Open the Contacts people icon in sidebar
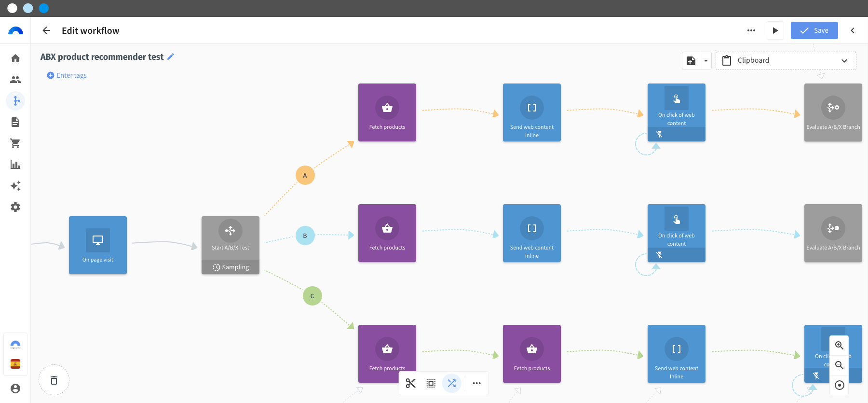 pyautogui.click(x=15, y=80)
